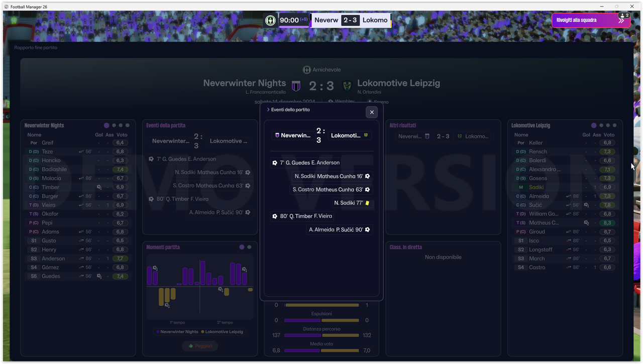Screen dimensions: 643x364
Task: Click the competition badge beside the 90:00 clock
Action: click(271, 21)
